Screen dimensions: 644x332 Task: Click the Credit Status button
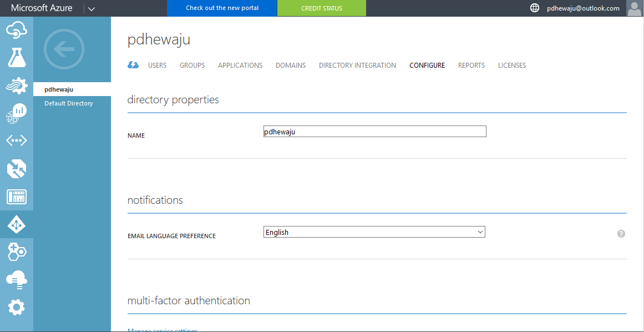click(x=322, y=8)
